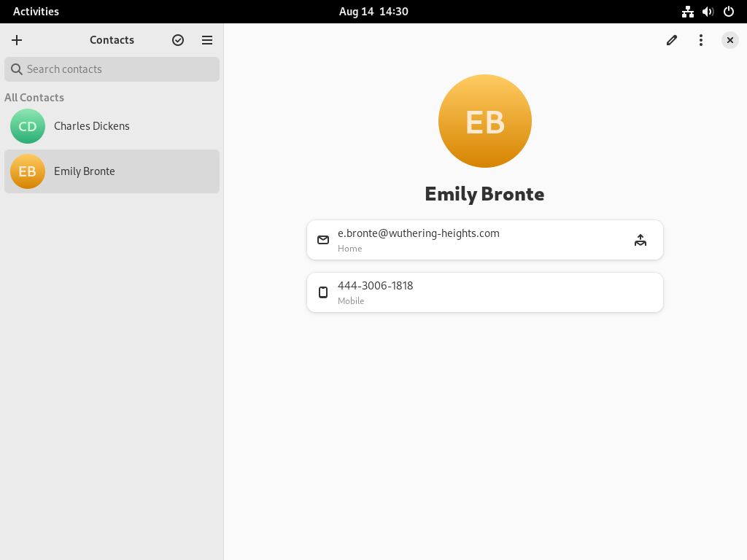
Task: Click the Mobile label under phone
Action: click(x=351, y=301)
